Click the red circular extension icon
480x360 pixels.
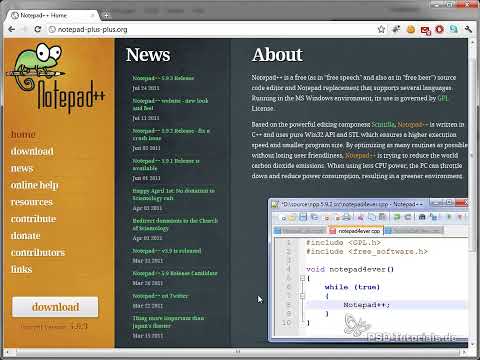(440, 29)
